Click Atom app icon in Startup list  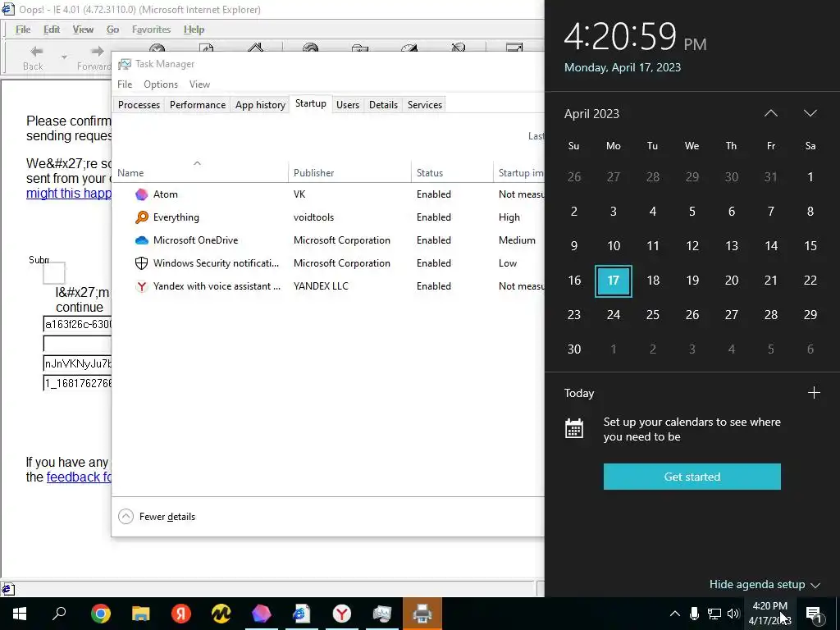[x=141, y=194]
